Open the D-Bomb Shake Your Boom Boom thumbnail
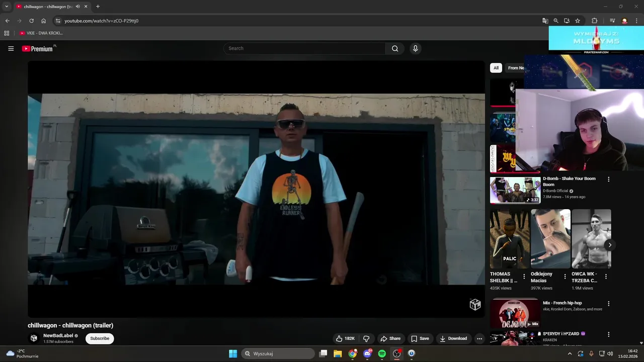 (x=515, y=190)
